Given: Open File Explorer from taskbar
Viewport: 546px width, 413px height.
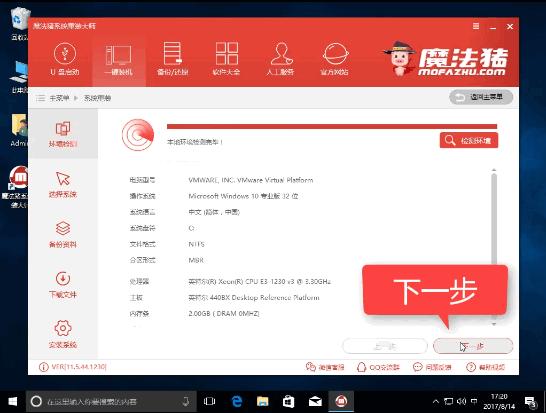Looking at the screenshot, I should click(x=263, y=402).
